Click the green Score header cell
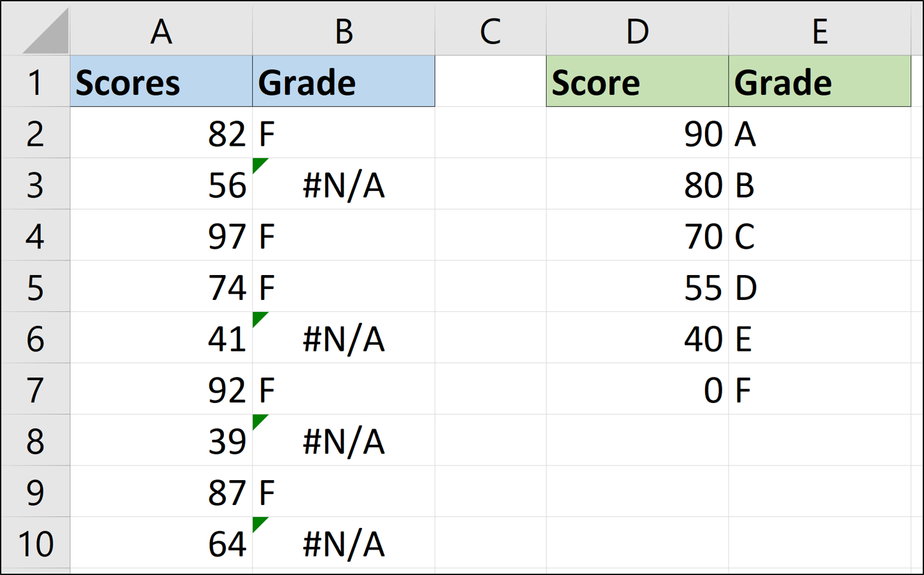Screen dimensions: 924x575 click(637, 82)
